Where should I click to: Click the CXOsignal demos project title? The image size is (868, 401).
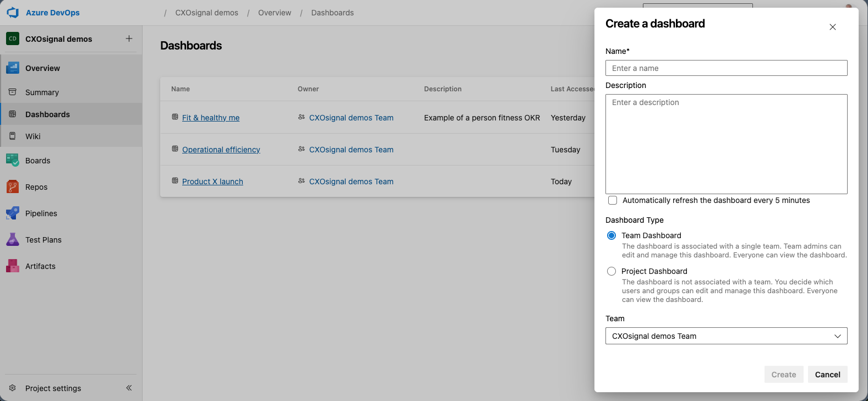point(59,39)
